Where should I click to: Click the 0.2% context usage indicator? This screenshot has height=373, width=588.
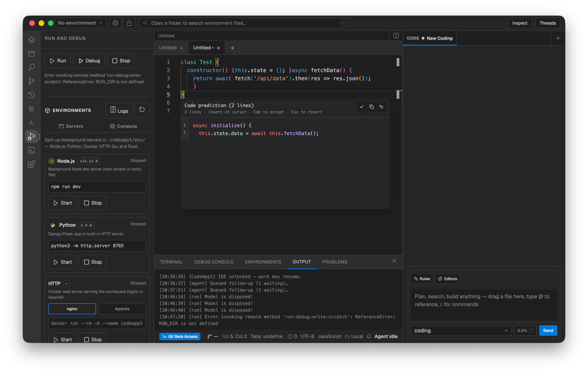[525, 331]
